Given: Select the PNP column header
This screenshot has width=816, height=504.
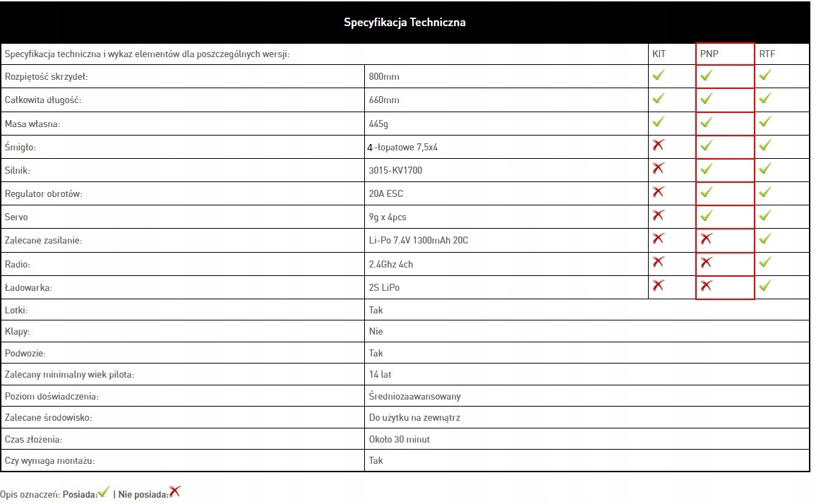Looking at the screenshot, I should [x=709, y=54].
